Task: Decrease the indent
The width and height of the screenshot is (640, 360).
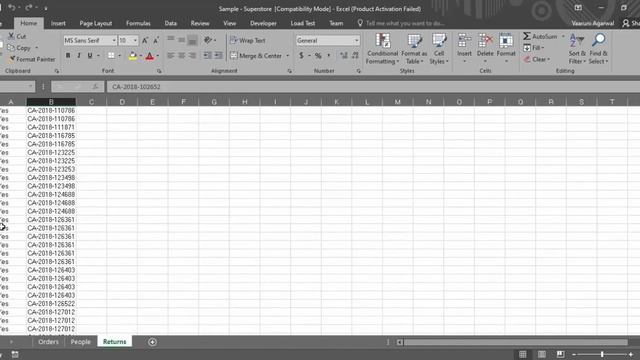Action: coord(207,56)
